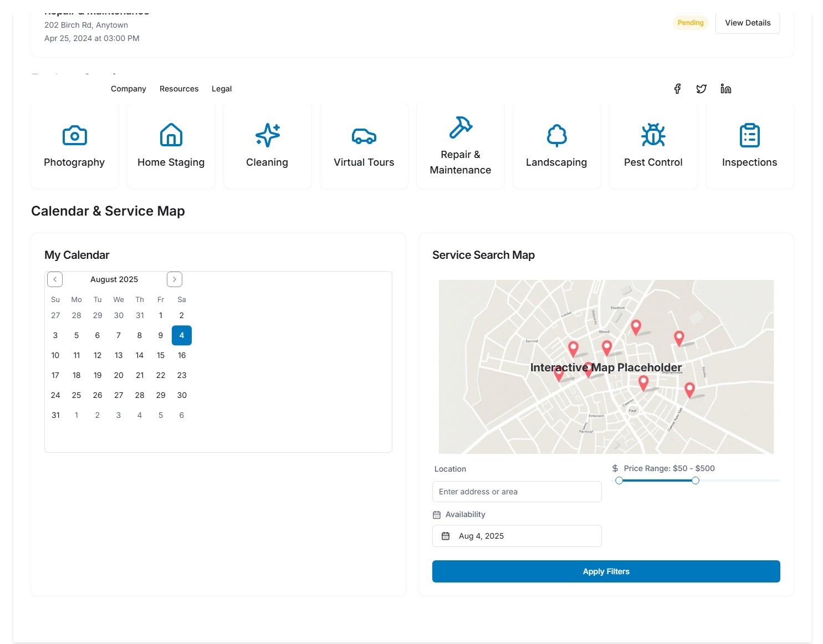
Task: Go to previous month in calendar
Action: coord(55,279)
